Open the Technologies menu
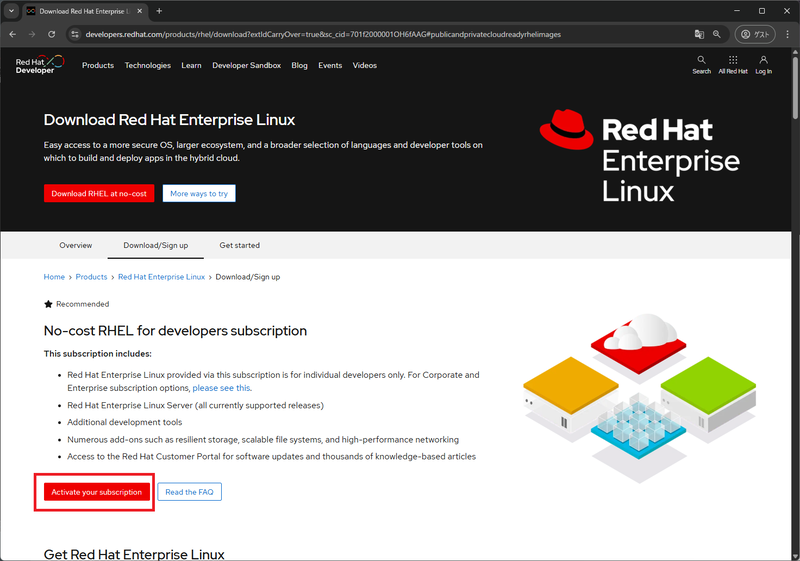800x561 pixels. (x=147, y=65)
